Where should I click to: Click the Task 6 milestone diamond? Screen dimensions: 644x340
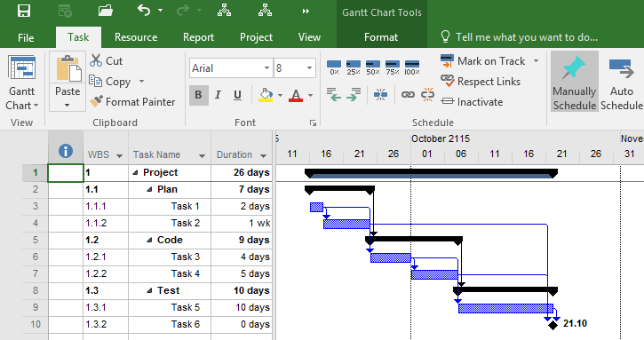coord(553,325)
